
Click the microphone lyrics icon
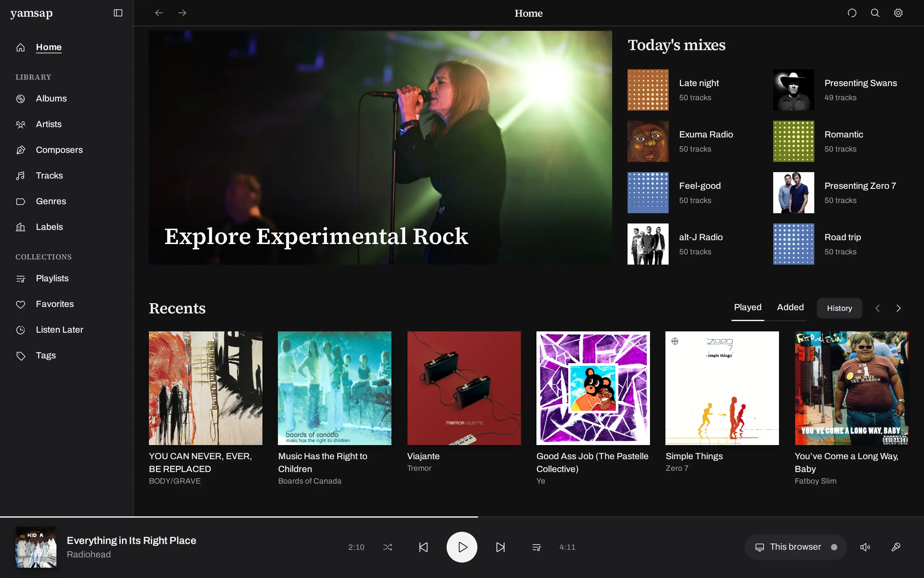[x=896, y=547]
